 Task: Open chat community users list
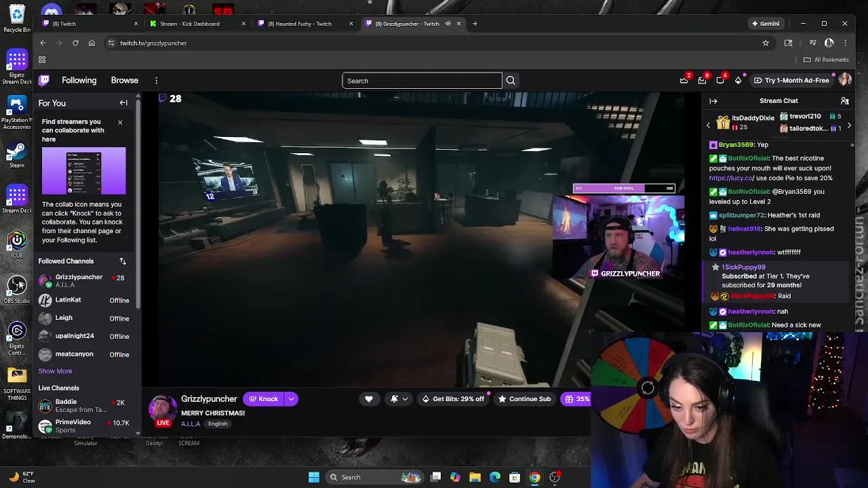point(845,101)
